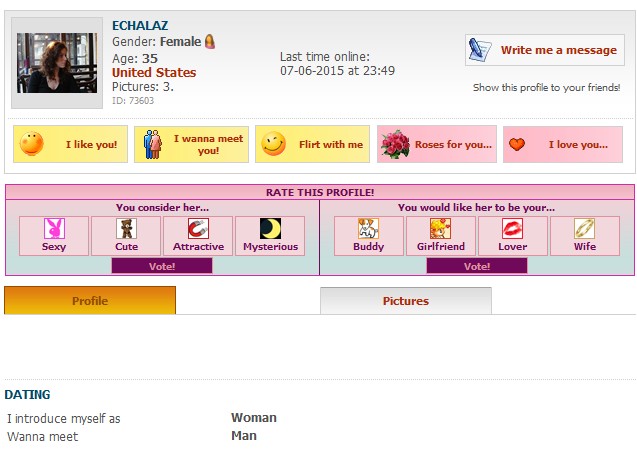Select the magnet Attractive icon
The height and width of the screenshot is (463, 637).
198,228
